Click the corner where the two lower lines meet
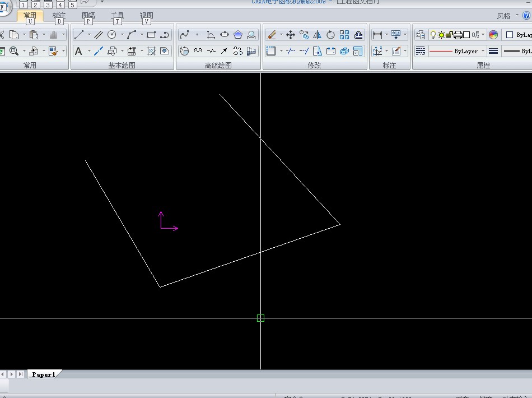Image resolution: width=532 pixels, height=398 pixels. pyautogui.click(x=160, y=287)
